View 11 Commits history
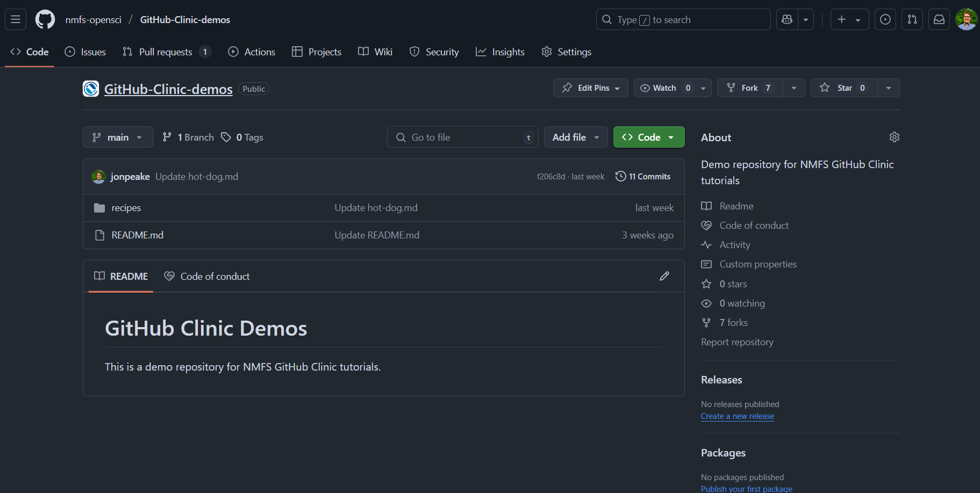 coord(643,176)
